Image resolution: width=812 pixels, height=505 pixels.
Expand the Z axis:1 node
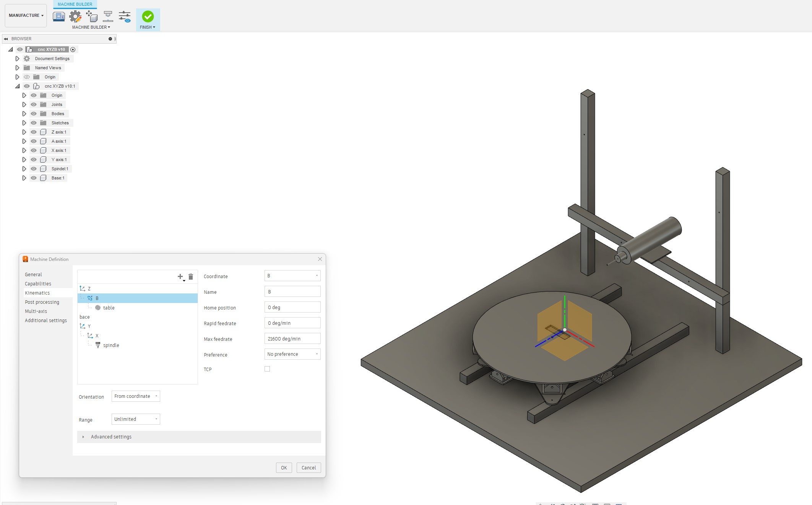click(x=24, y=132)
